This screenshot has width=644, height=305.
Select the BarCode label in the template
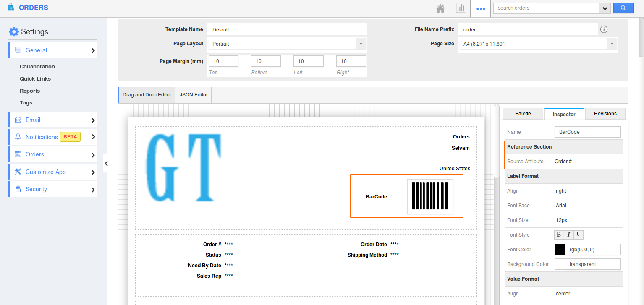pyautogui.click(x=376, y=196)
